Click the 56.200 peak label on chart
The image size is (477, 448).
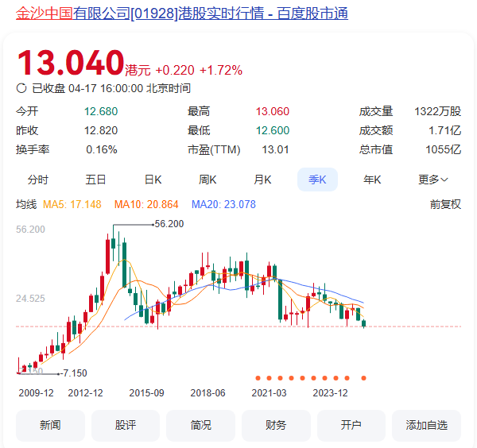click(x=169, y=224)
